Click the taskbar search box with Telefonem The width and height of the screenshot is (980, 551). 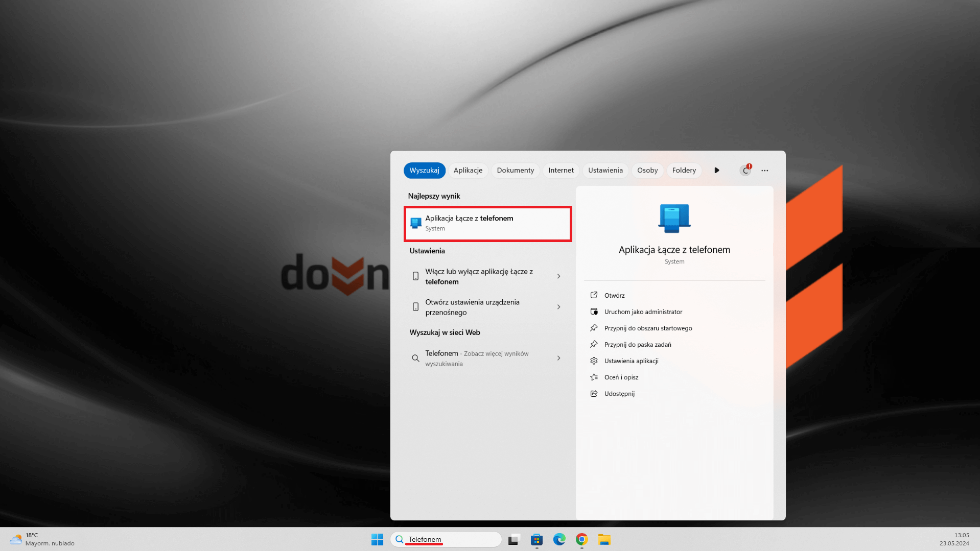coord(446,539)
